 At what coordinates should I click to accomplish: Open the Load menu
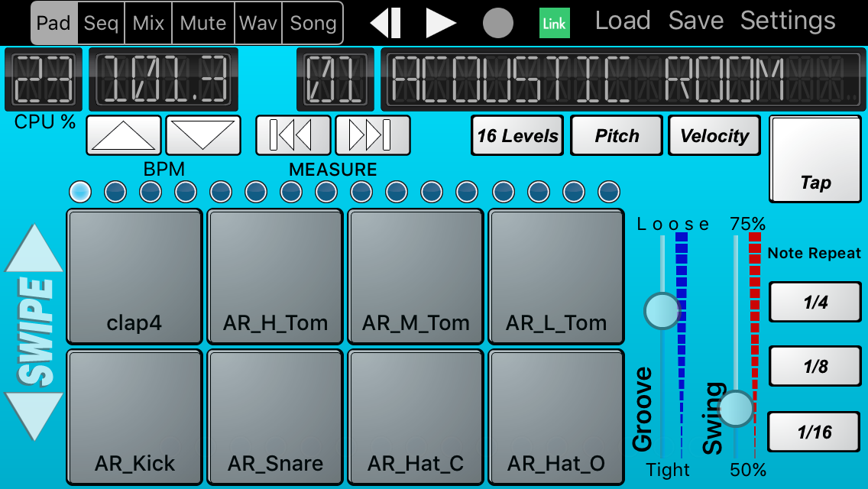tap(623, 21)
